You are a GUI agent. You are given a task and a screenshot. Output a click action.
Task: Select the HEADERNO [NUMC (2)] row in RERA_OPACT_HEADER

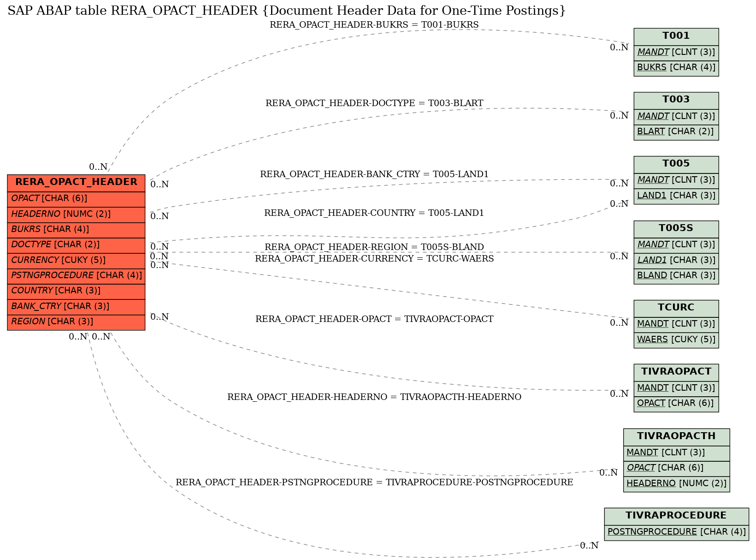76,214
